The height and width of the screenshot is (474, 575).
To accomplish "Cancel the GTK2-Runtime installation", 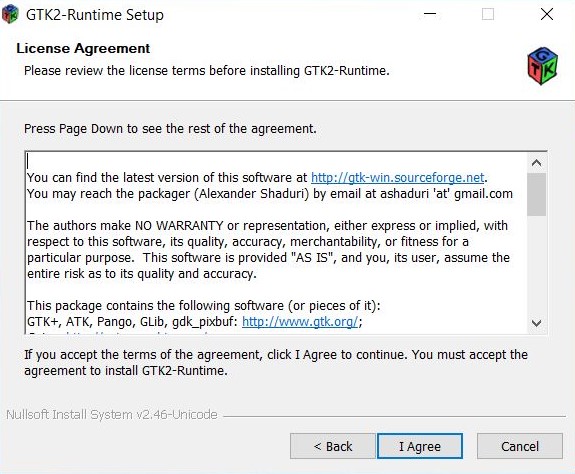I will (x=520, y=446).
